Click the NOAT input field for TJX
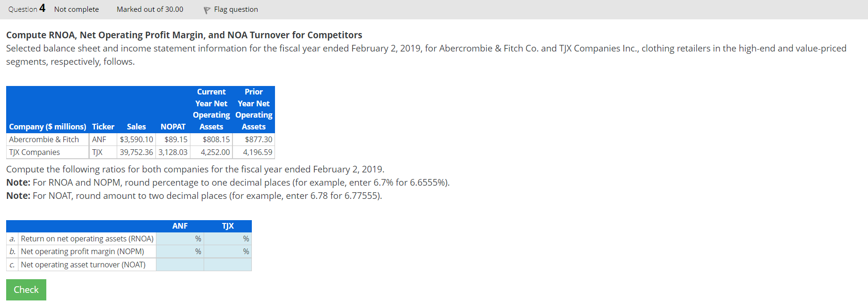868x308 pixels. (228, 265)
